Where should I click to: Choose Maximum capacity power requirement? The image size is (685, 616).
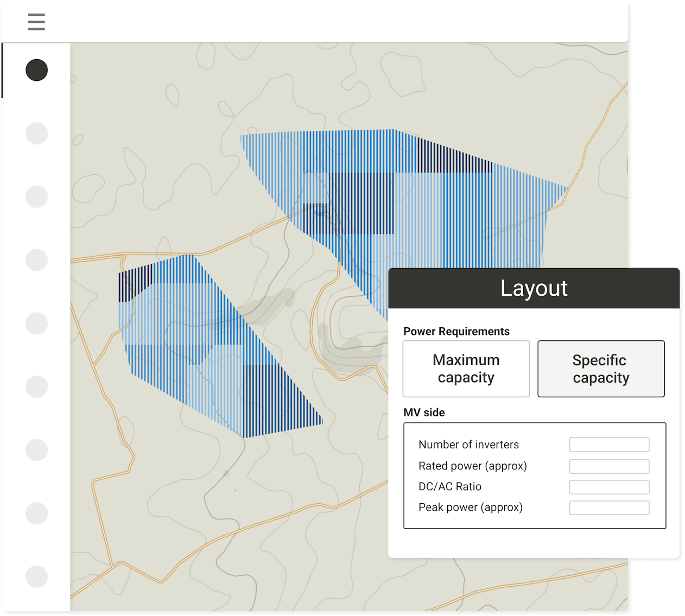[466, 369]
